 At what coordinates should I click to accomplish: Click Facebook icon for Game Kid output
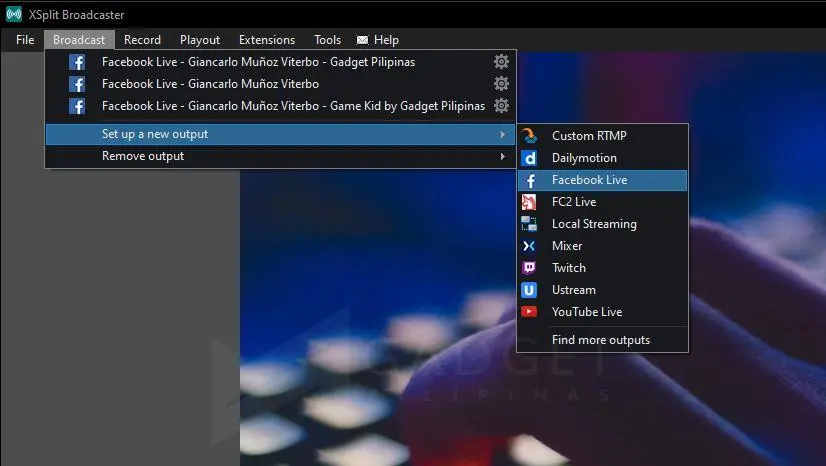[x=77, y=106]
